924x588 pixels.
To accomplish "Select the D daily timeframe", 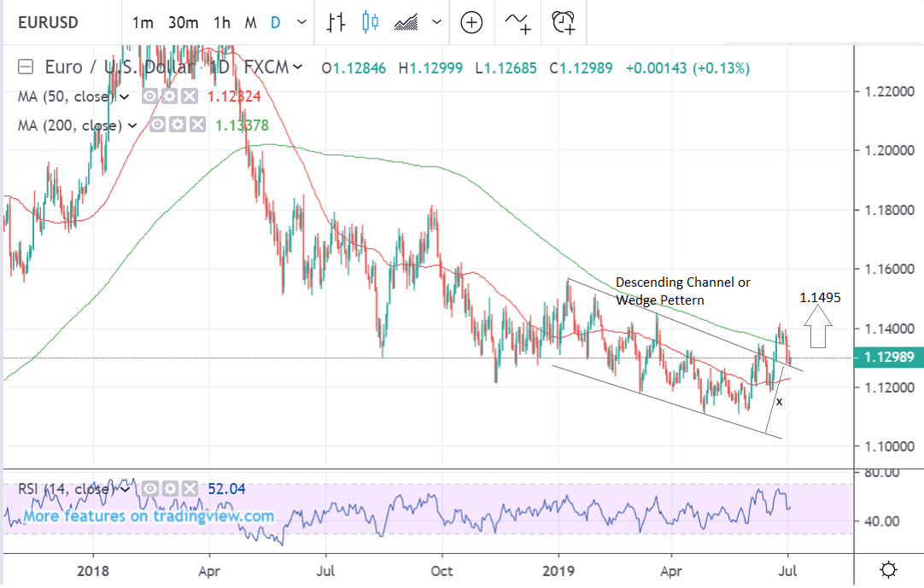I will [275, 23].
